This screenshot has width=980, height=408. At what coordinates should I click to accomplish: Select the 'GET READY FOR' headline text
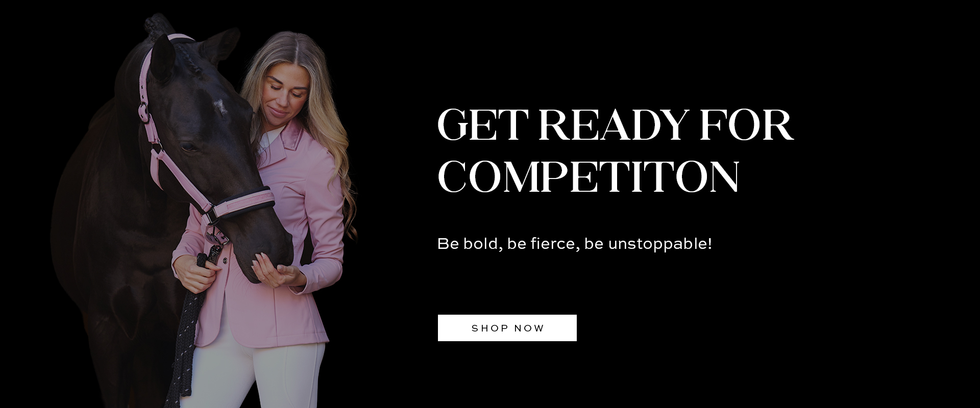tap(616, 125)
